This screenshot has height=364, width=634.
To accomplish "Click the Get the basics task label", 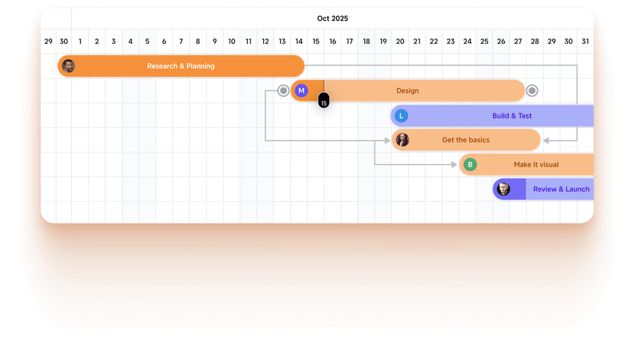I will pyautogui.click(x=466, y=140).
